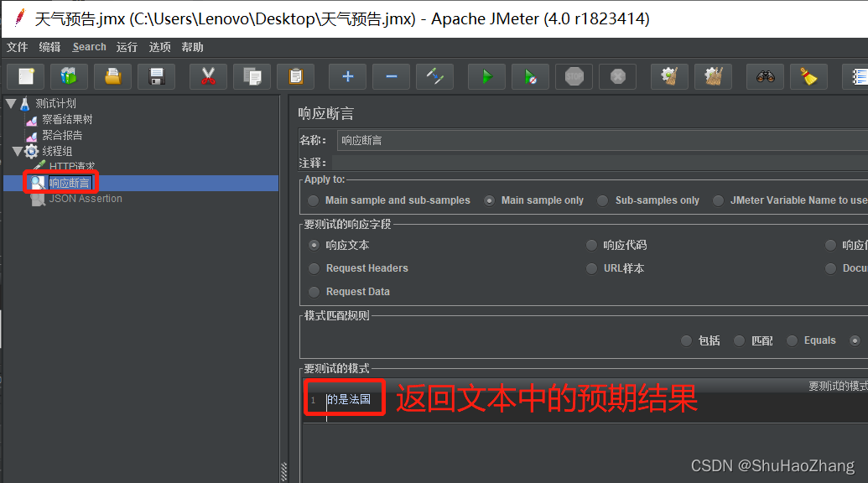Select Main sample and sub-samples option
The height and width of the screenshot is (483, 868).
389,200
